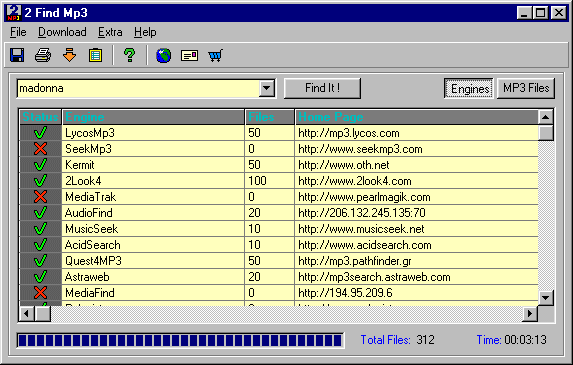The image size is (573, 365).
Task: Click the http://www.2look4.com home page
Action: click(x=355, y=181)
